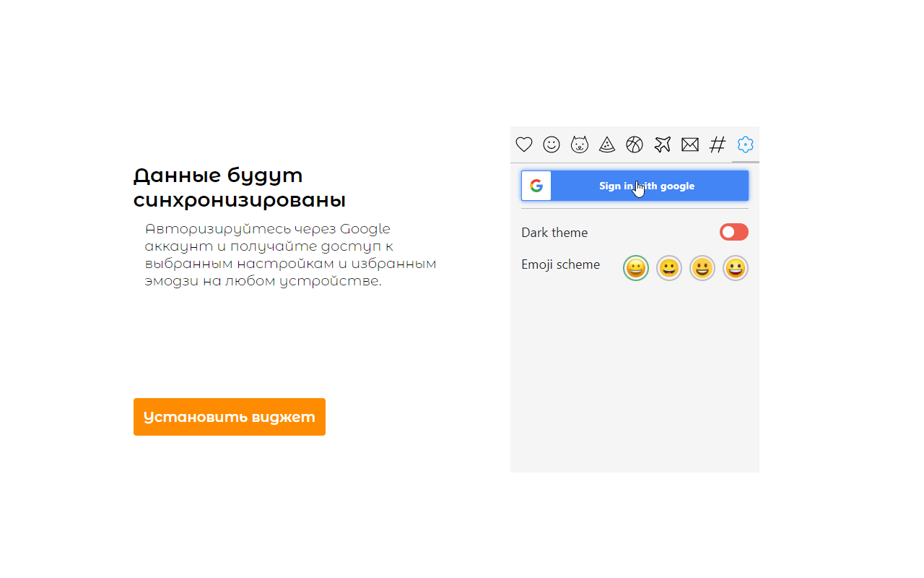Select the blue gear settings tab
The height and width of the screenshot is (578, 924).
click(x=746, y=144)
